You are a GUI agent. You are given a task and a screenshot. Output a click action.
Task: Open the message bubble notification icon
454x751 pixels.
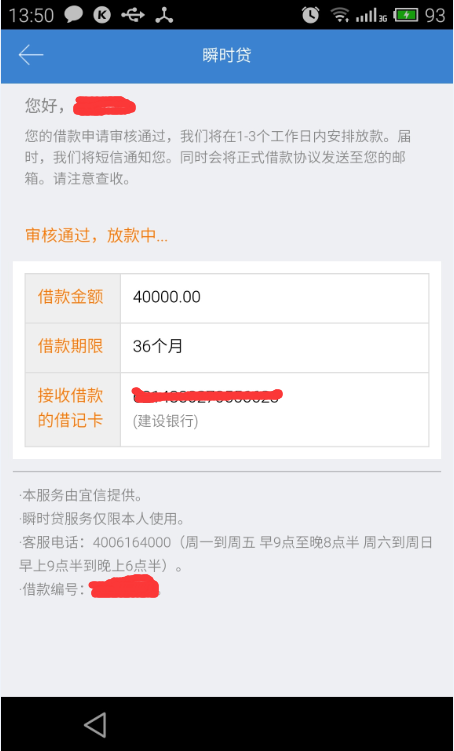click(x=74, y=15)
